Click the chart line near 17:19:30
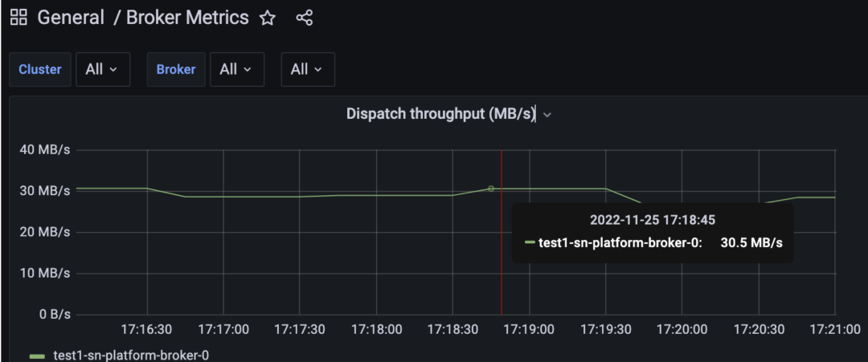The image size is (868, 362). tap(606, 189)
